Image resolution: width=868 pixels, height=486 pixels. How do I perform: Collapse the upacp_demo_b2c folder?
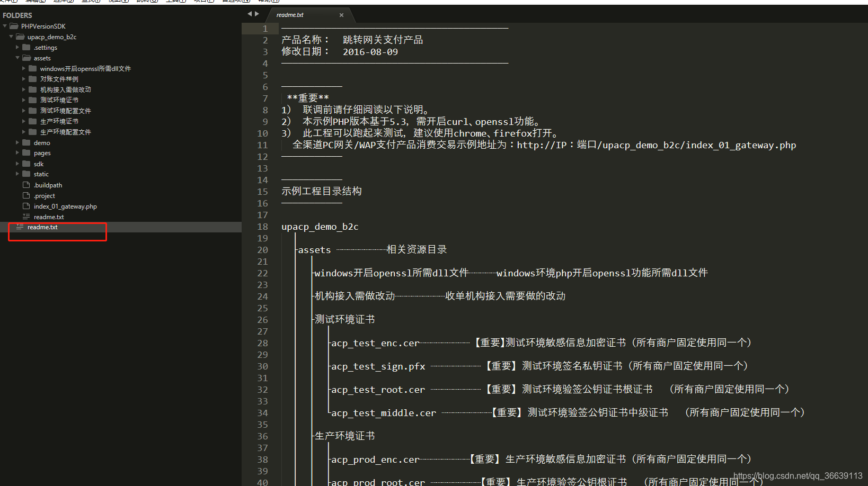coord(11,37)
